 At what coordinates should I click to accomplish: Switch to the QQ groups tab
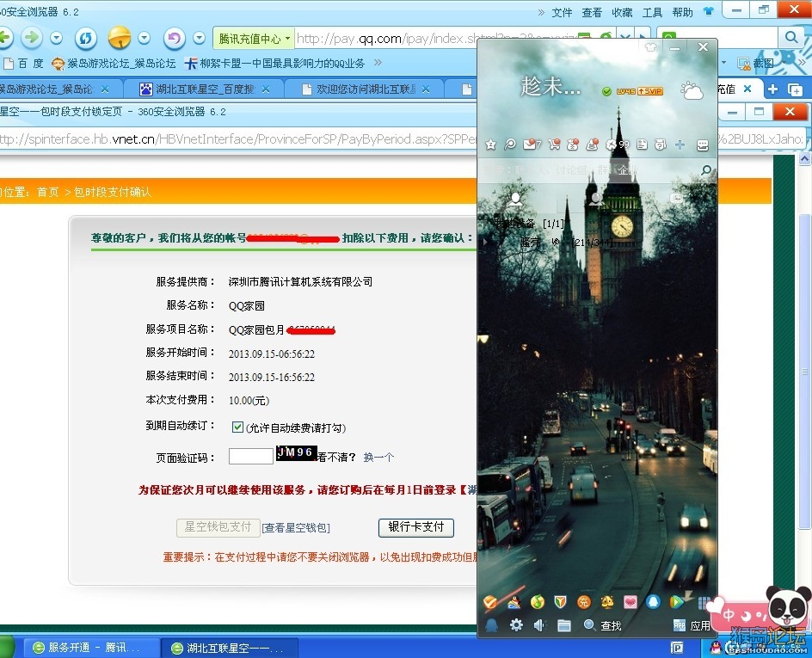597,199
